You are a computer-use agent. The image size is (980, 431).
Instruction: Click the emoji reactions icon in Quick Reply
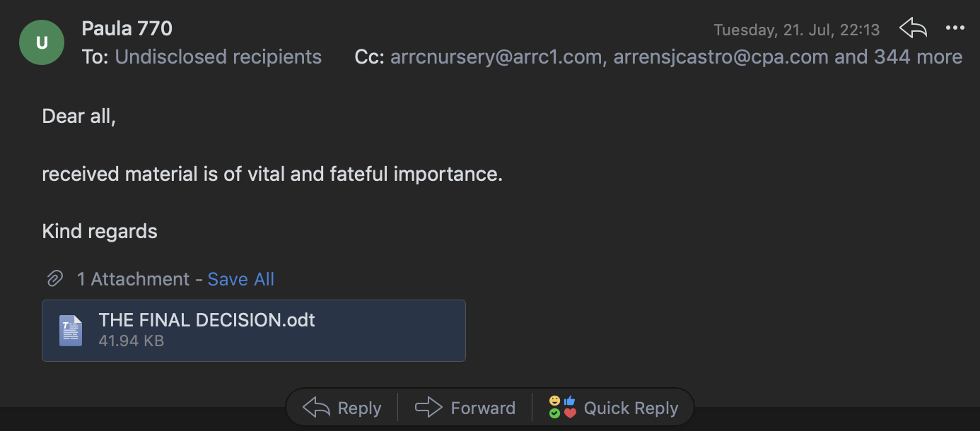point(563,408)
